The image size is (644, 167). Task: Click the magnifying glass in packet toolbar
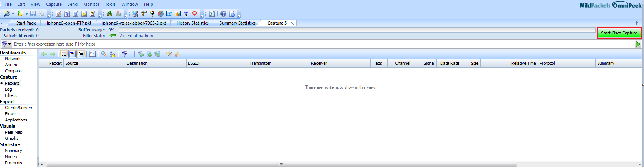click(104, 54)
